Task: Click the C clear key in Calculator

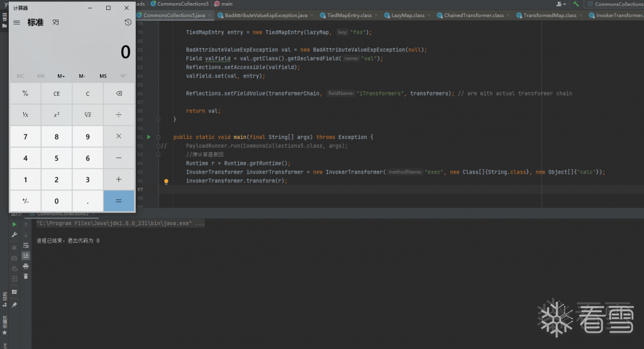Action: click(x=87, y=94)
